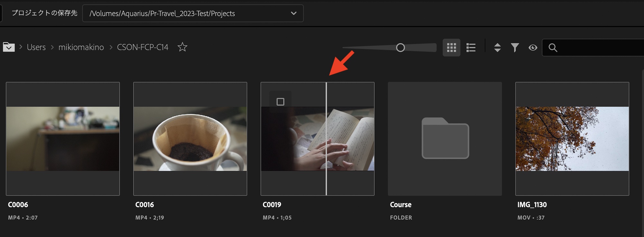Click the CSON-FCP-C14 breadcrumb item

pyautogui.click(x=142, y=47)
